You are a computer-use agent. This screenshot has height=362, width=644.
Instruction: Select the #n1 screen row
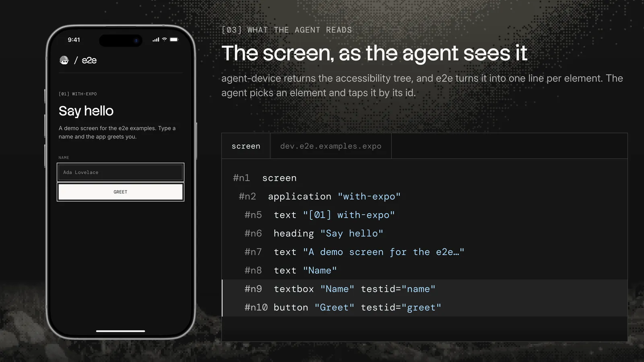[x=425, y=178]
